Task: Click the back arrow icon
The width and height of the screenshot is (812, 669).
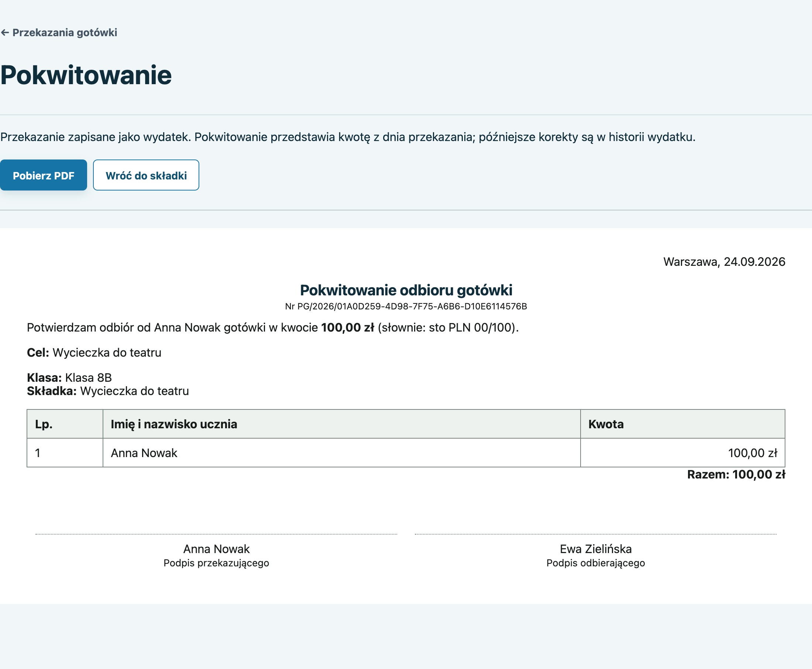Action: pos(5,33)
